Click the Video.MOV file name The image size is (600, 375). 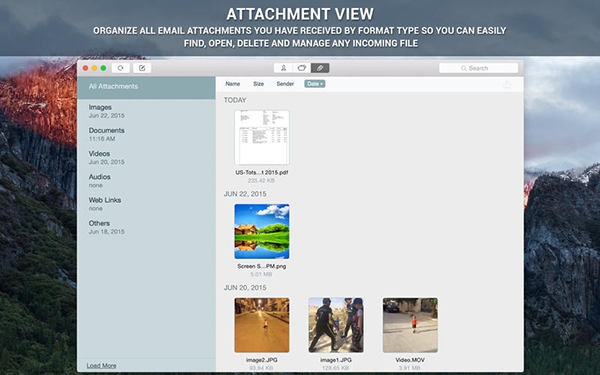[410, 360]
